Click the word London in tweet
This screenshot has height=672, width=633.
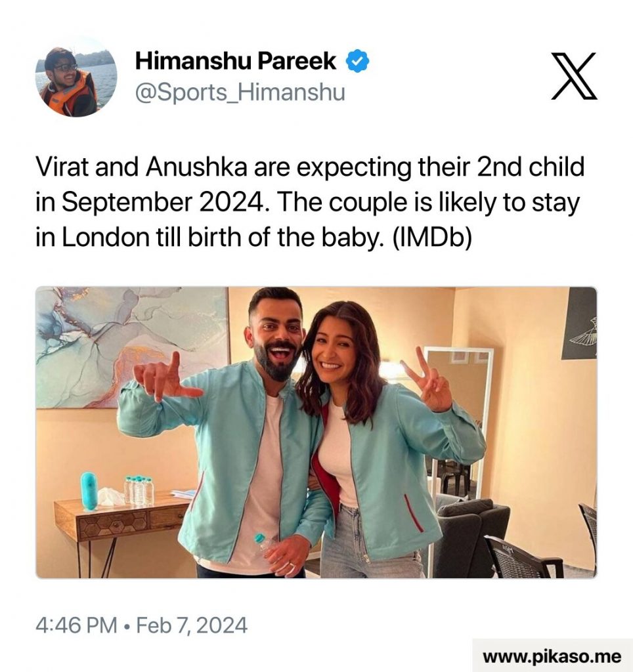pyautogui.click(x=105, y=237)
